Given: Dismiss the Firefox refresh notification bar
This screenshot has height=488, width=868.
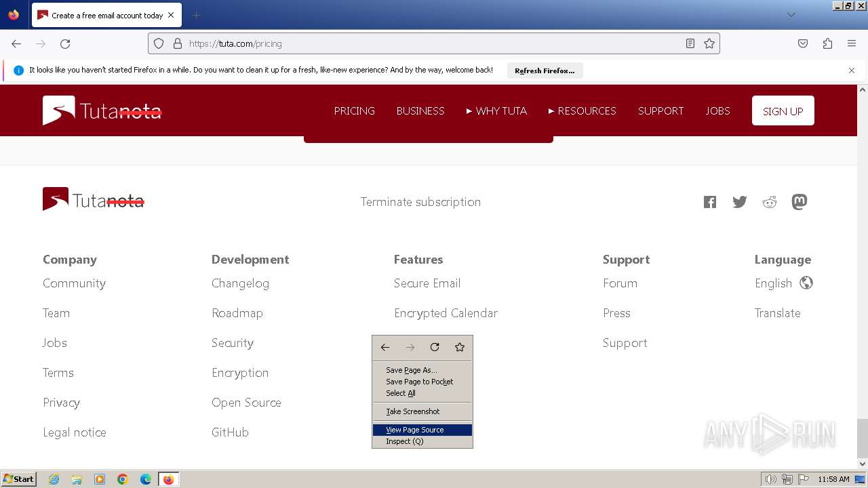Looking at the screenshot, I should tap(852, 70).
